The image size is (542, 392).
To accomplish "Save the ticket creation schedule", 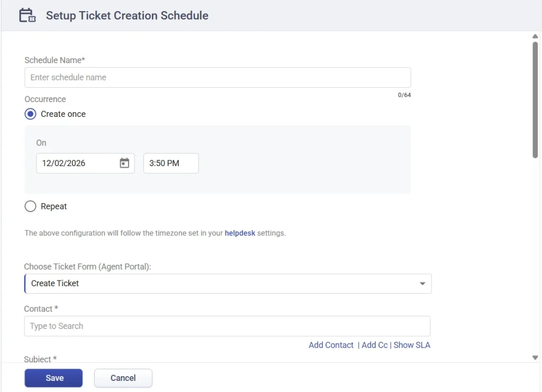I will pyautogui.click(x=53, y=378).
